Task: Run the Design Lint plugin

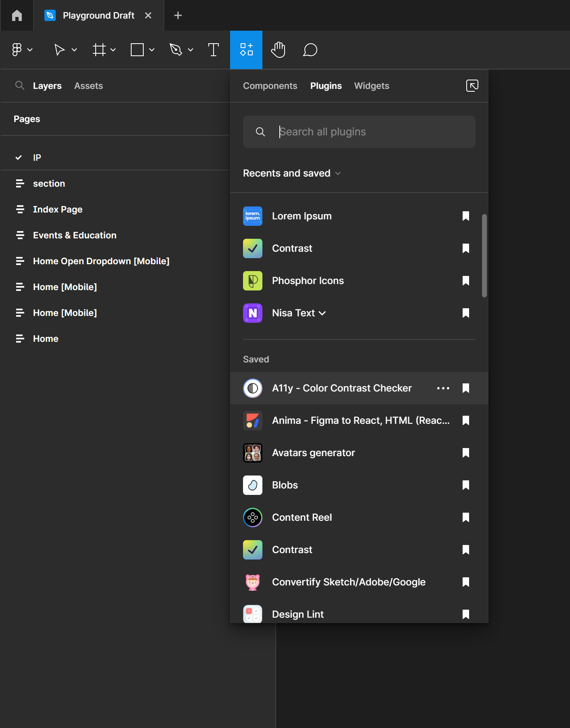Action: (x=359, y=614)
